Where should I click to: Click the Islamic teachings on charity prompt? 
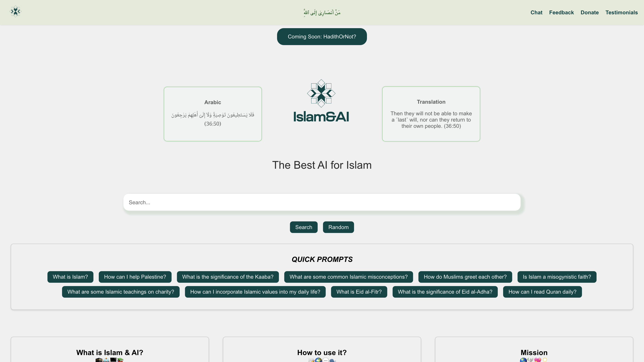point(121,292)
